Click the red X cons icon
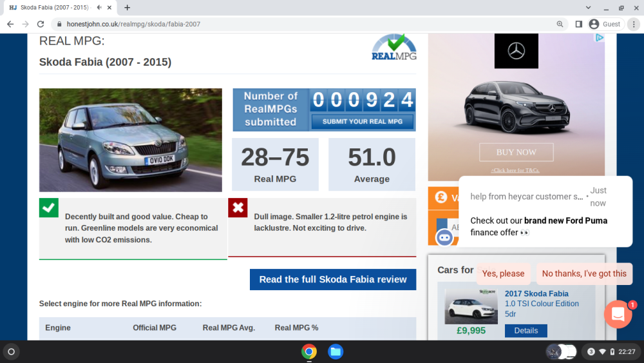Screen dimensions: 644x363 coord(238,208)
